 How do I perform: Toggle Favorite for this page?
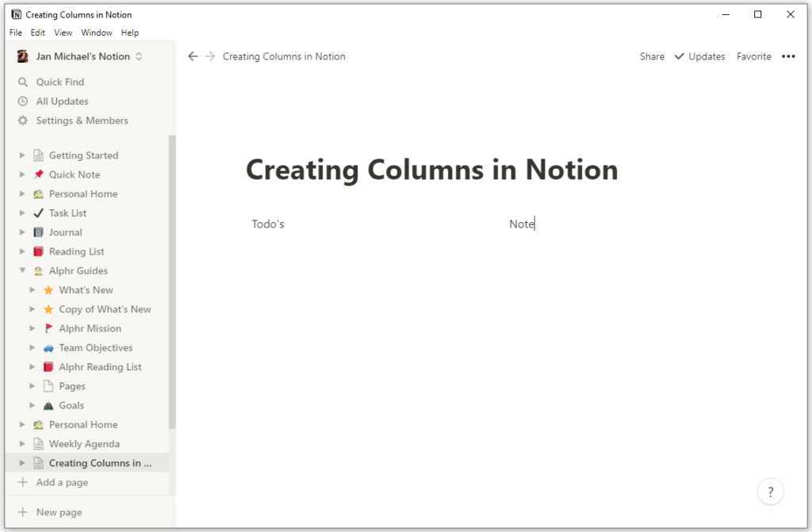[x=753, y=56]
